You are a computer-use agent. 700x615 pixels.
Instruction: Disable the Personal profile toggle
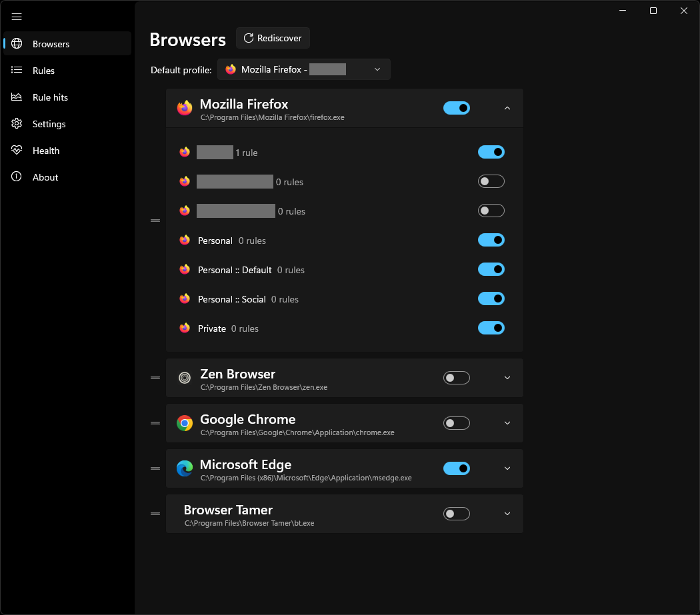pos(491,240)
